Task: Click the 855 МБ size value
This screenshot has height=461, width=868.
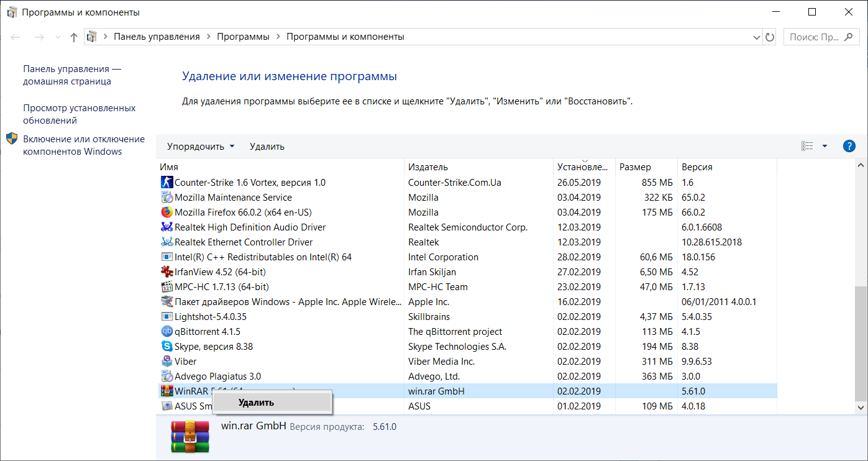Action: [657, 183]
